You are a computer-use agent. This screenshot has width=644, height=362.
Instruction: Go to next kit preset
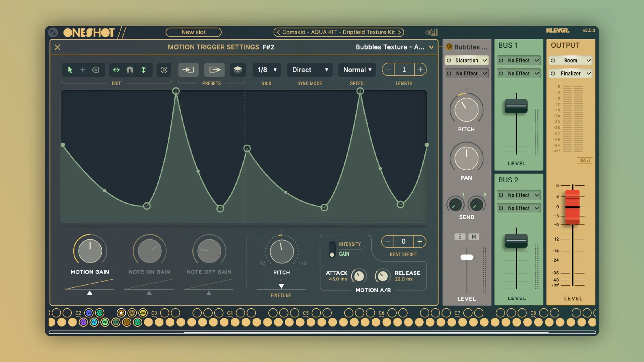399,32
